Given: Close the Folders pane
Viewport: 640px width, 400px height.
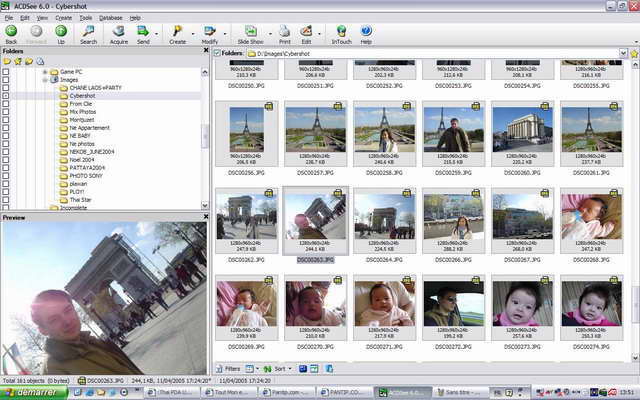Looking at the screenshot, I should [x=206, y=50].
